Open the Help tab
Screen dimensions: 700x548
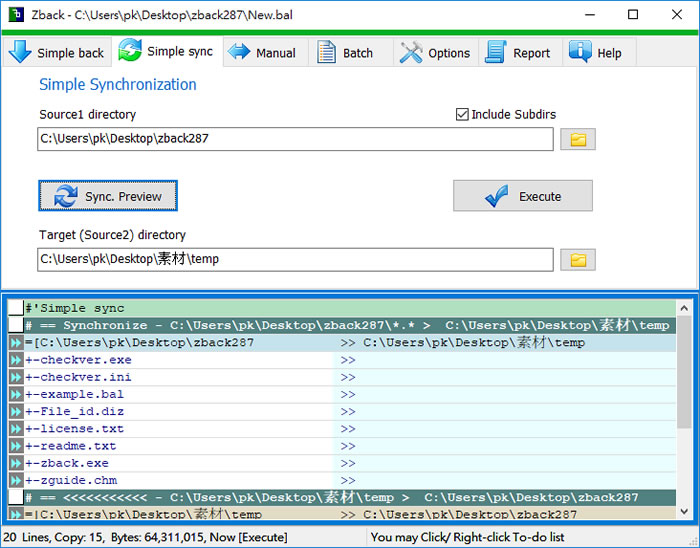click(x=599, y=53)
